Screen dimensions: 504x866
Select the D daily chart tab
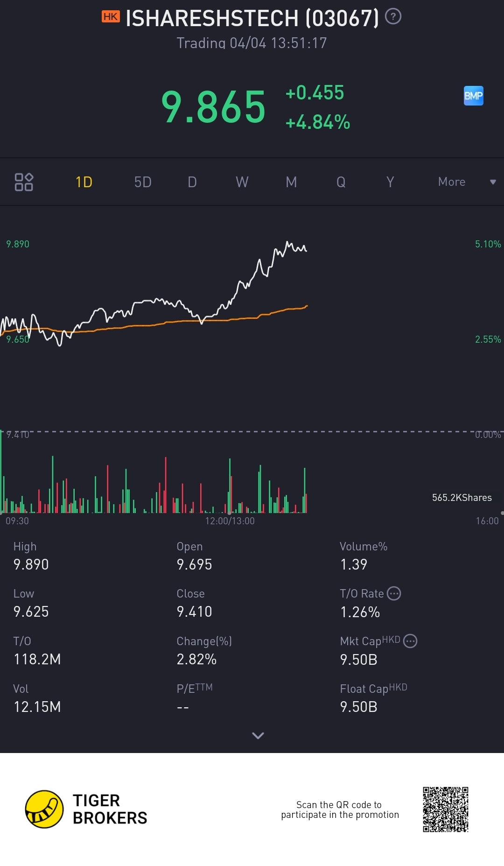pos(192,182)
